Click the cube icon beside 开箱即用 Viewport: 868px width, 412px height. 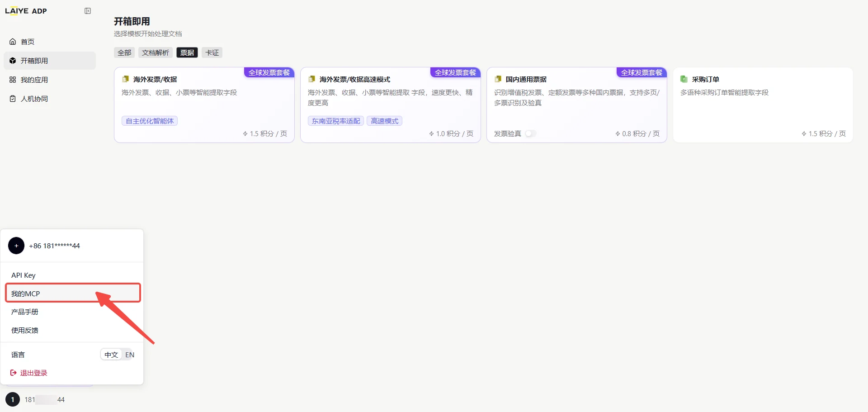pyautogui.click(x=13, y=61)
